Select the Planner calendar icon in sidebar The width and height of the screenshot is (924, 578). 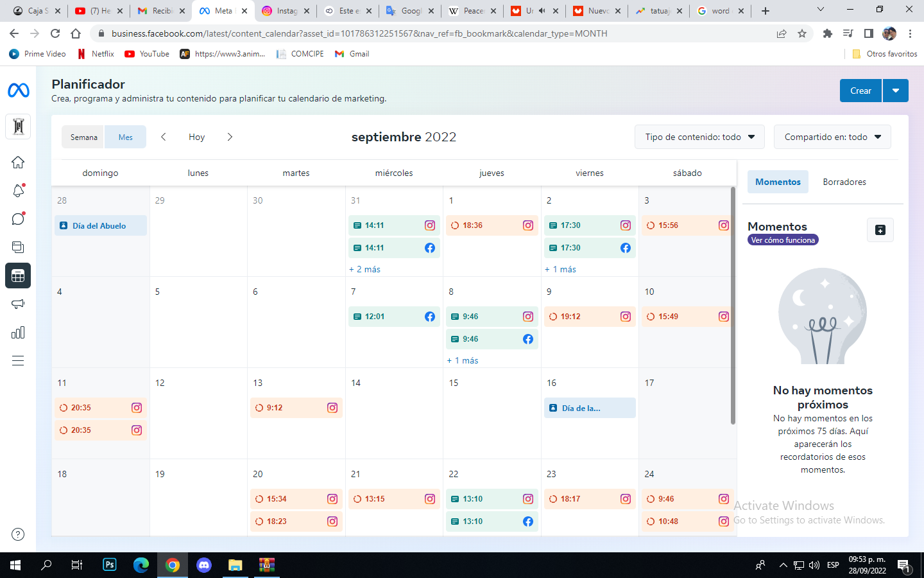(x=18, y=276)
